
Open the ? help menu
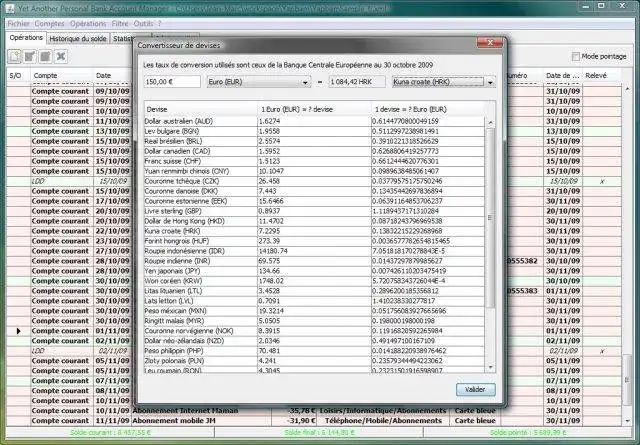coord(160,24)
